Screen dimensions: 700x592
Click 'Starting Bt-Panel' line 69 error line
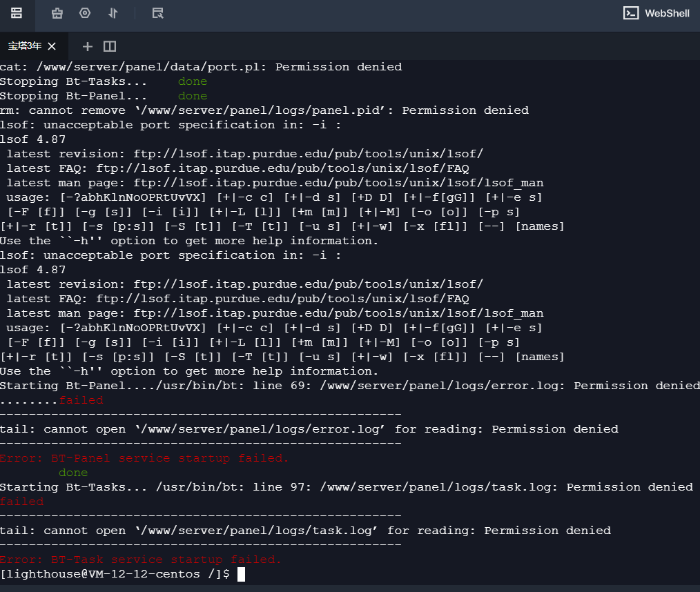pyautogui.click(x=350, y=386)
